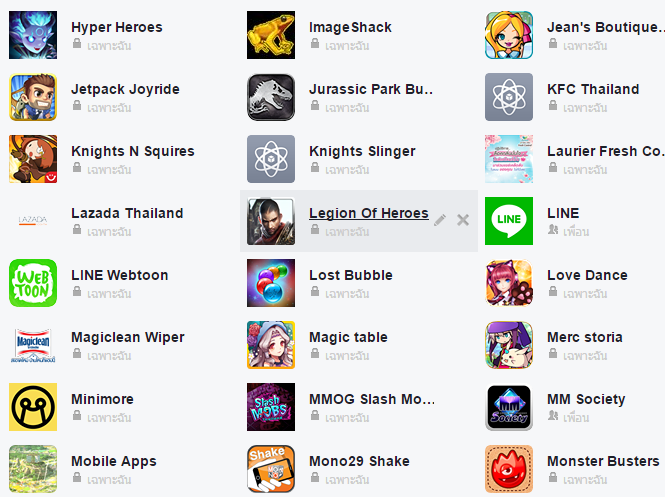Click the green LINE app icon
Screen dimensions: 665x497
click(x=509, y=221)
